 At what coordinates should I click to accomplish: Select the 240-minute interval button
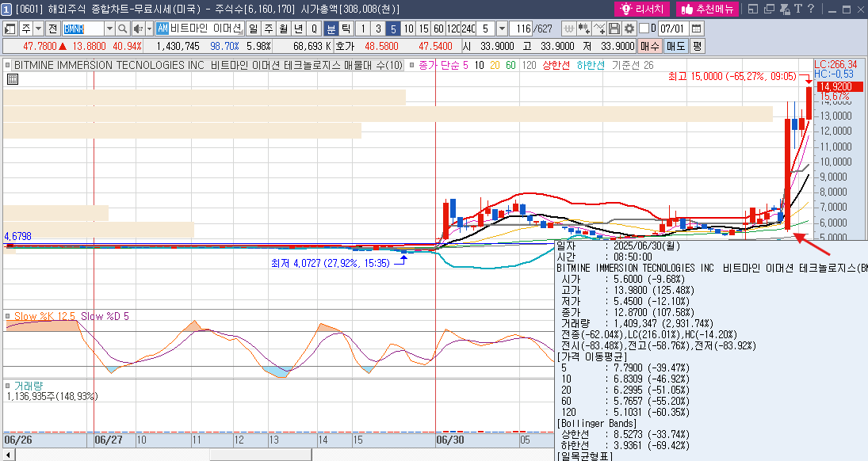click(x=468, y=29)
